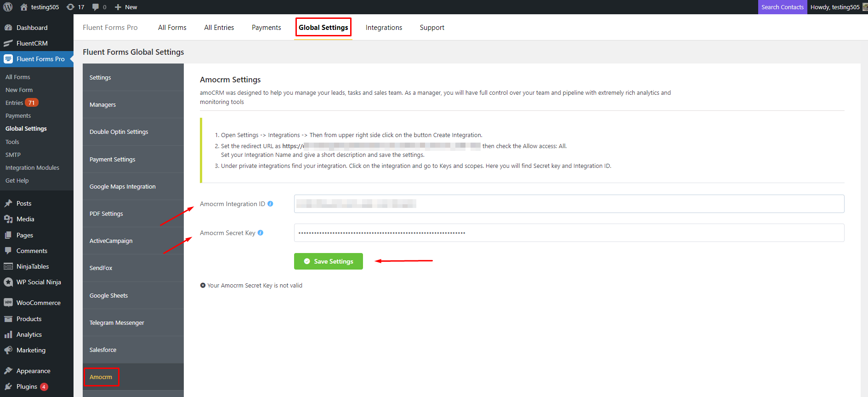Click info icon beside Amocrm Integration ID
868x397 pixels.
270,204
